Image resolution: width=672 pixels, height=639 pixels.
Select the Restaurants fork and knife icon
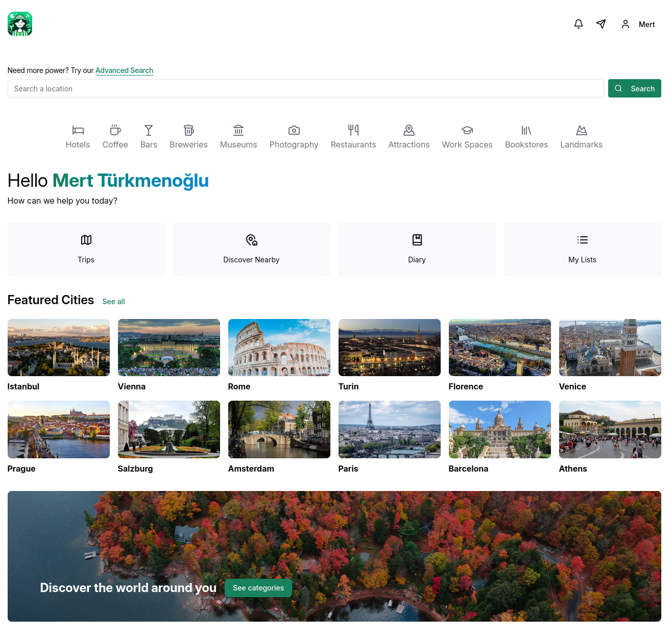pyautogui.click(x=353, y=130)
